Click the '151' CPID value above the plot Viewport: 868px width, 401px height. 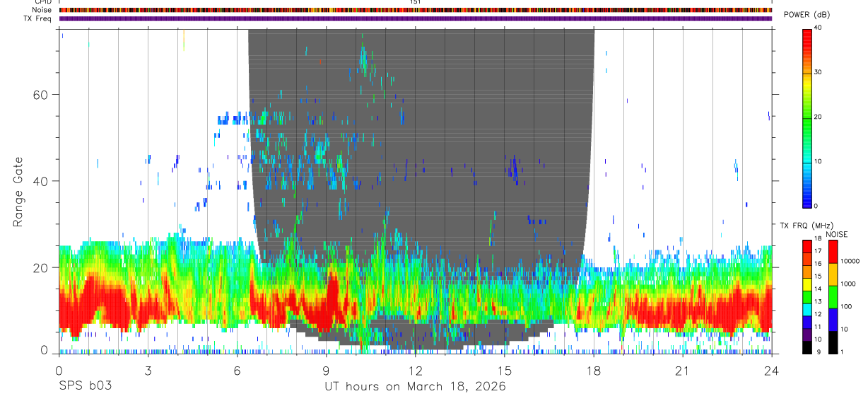click(415, 2)
